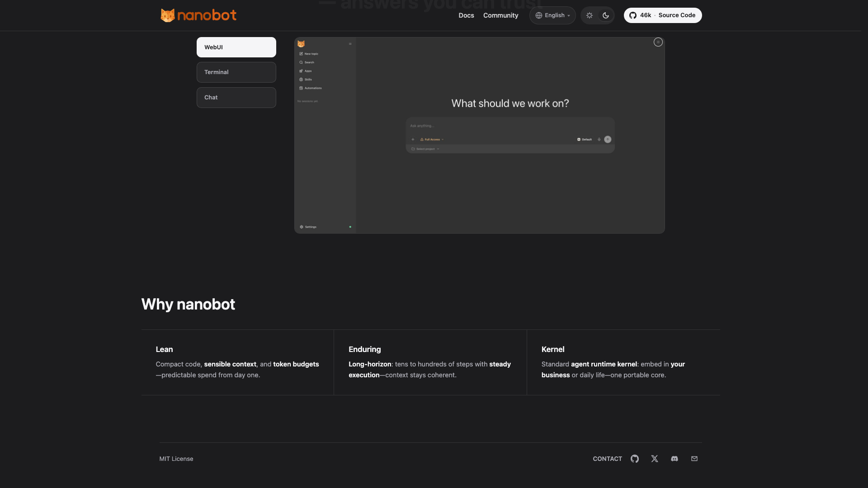Click the cat logo inside WebUI preview
This screenshot has width=868, height=488.
coord(301,44)
